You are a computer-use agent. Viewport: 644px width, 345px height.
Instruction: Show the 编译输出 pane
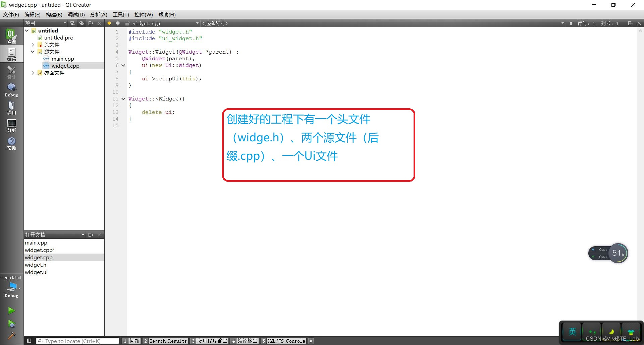pyautogui.click(x=245, y=341)
